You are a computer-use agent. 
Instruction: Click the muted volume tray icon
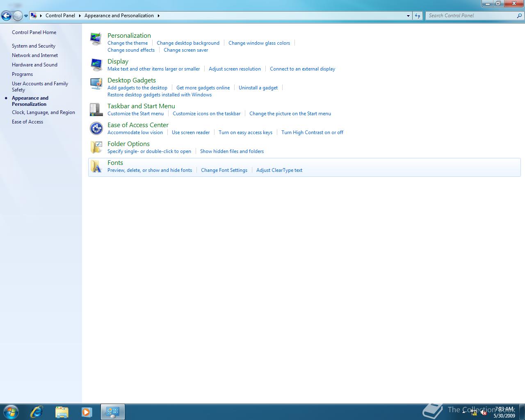coord(484,413)
